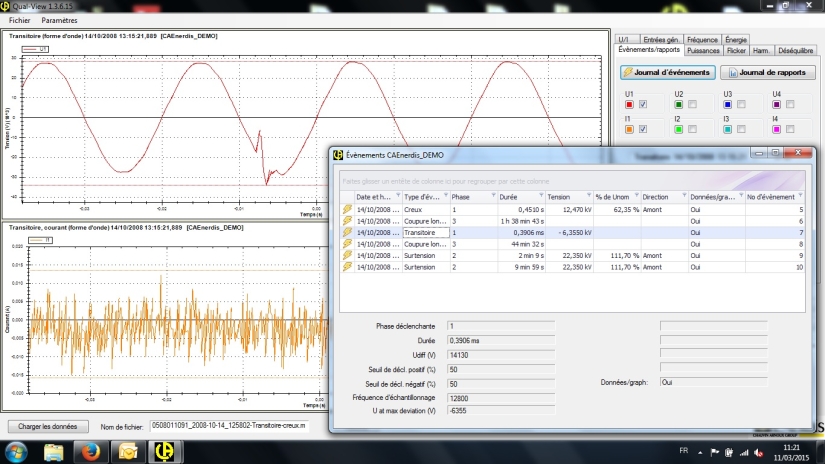Switch to the Déséquilibre tab
Image resolution: width=825 pixels, height=464 pixels.
pos(796,51)
